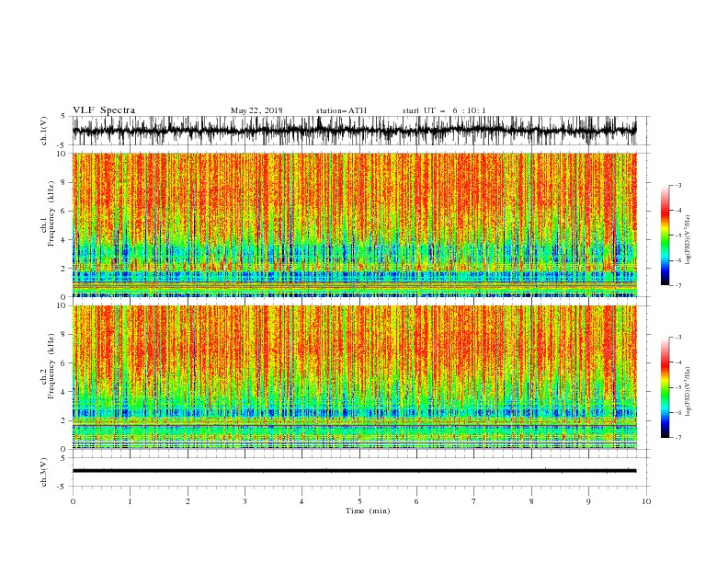
Task: Click the "ch.3(V)" axis label
Action: tap(44, 472)
